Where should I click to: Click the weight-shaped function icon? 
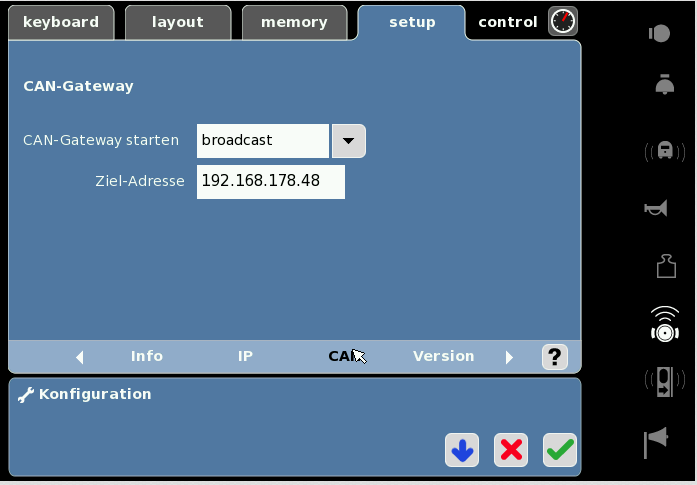tap(666, 265)
